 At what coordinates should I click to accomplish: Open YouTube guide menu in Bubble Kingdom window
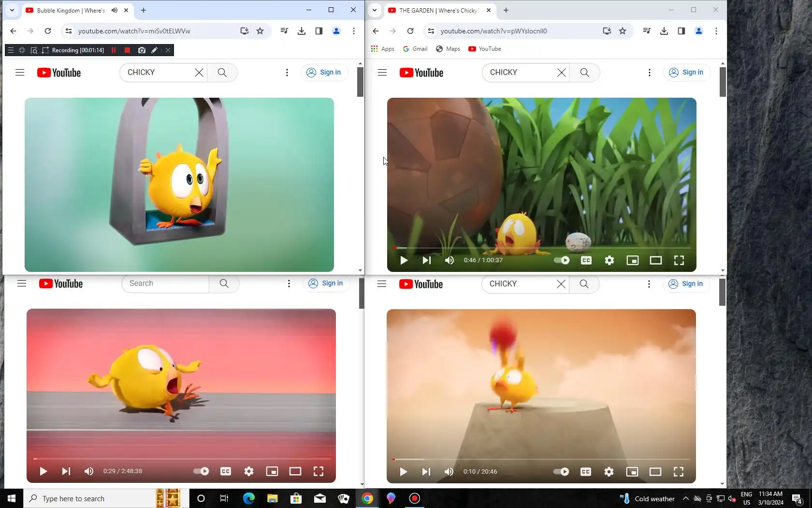[x=20, y=73]
